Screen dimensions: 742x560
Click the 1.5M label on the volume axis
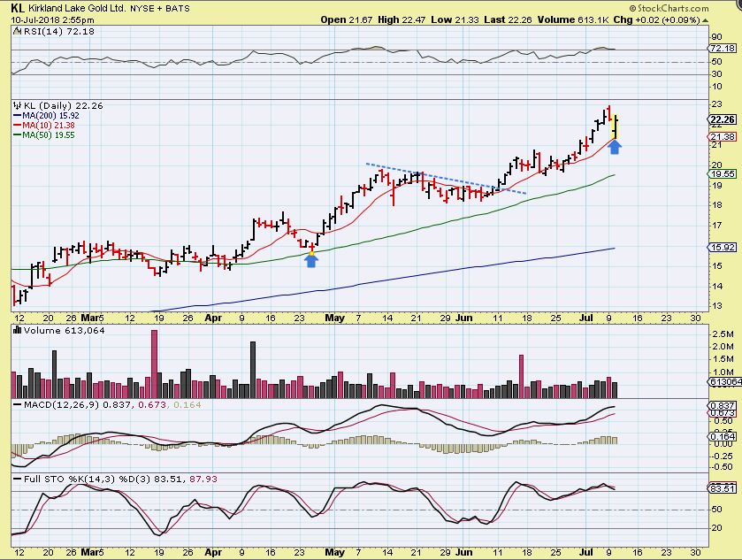(x=723, y=359)
